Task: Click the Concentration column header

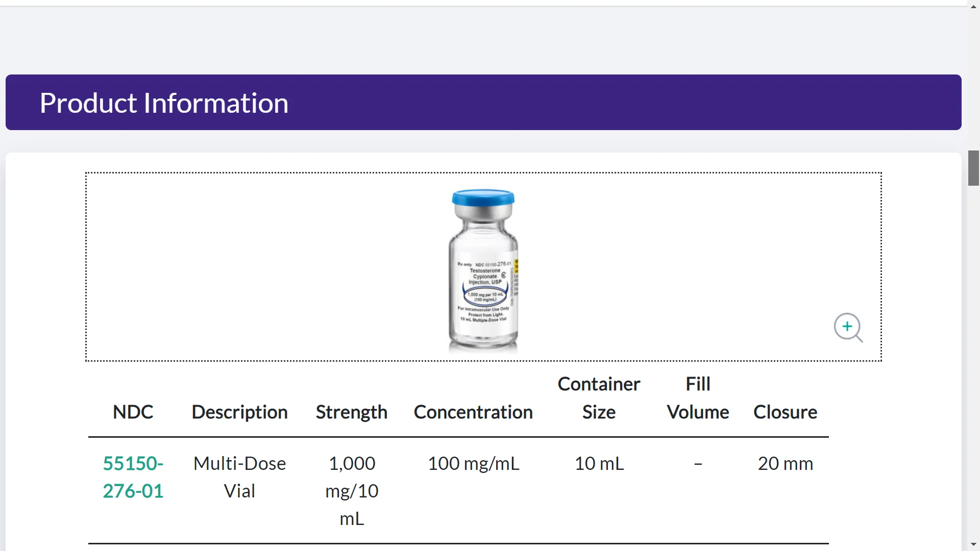Action: pos(473,412)
